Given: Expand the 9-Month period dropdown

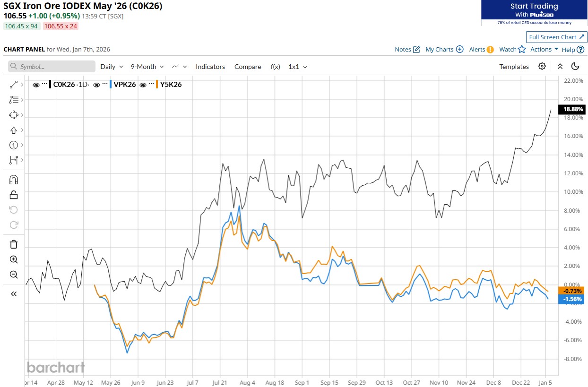Looking at the screenshot, I should 147,67.
